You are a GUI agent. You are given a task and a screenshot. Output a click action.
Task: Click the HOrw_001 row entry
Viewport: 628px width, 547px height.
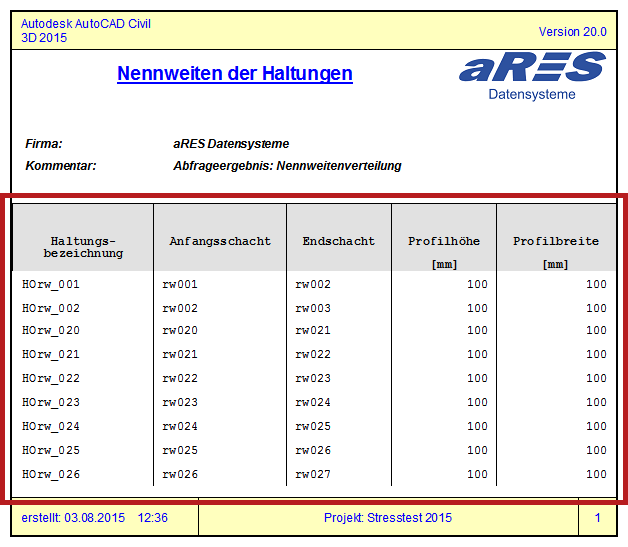51,284
